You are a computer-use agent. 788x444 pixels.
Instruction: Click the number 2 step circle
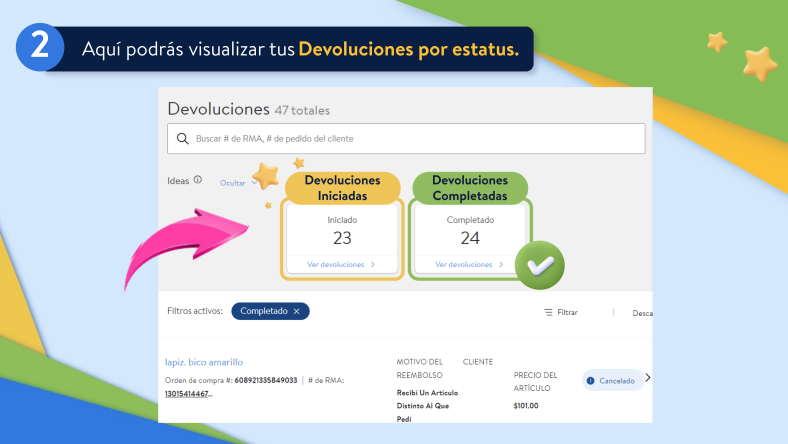38,48
